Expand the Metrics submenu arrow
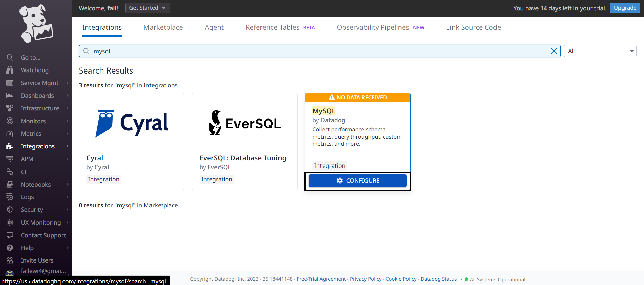 (68, 134)
